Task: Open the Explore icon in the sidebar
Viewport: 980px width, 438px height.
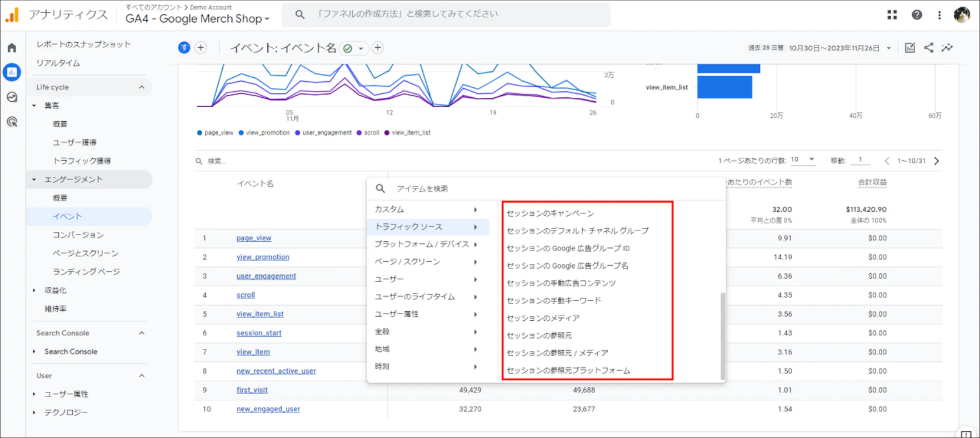Action: (x=12, y=97)
